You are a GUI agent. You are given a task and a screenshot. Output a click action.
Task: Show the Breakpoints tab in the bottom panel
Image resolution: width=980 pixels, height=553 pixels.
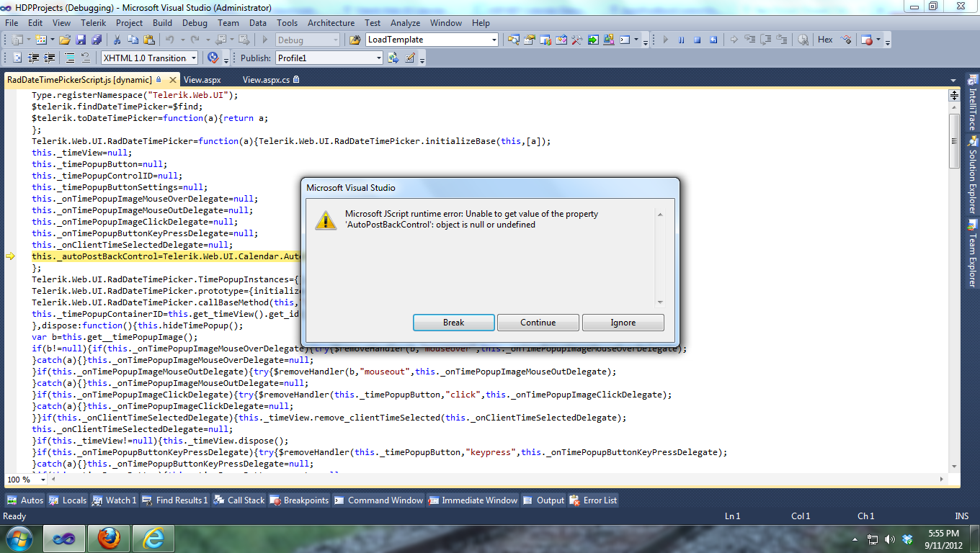[299, 500]
